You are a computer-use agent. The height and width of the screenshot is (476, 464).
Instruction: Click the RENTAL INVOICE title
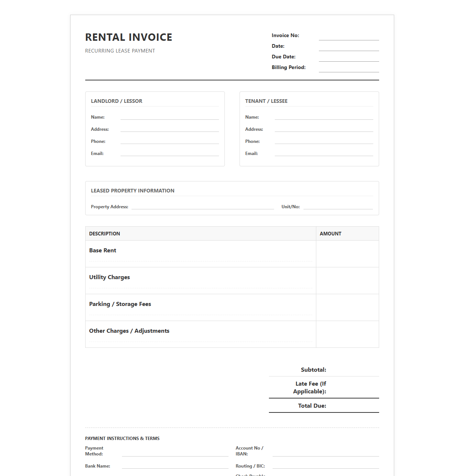[129, 37]
